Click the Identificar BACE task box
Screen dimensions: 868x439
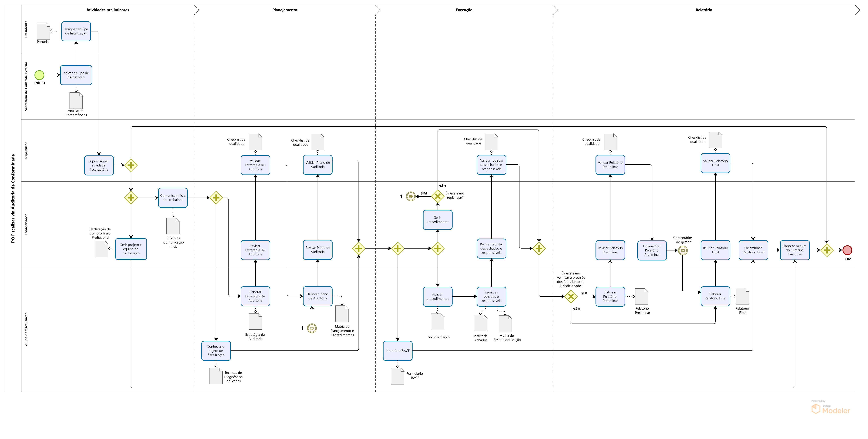click(398, 351)
